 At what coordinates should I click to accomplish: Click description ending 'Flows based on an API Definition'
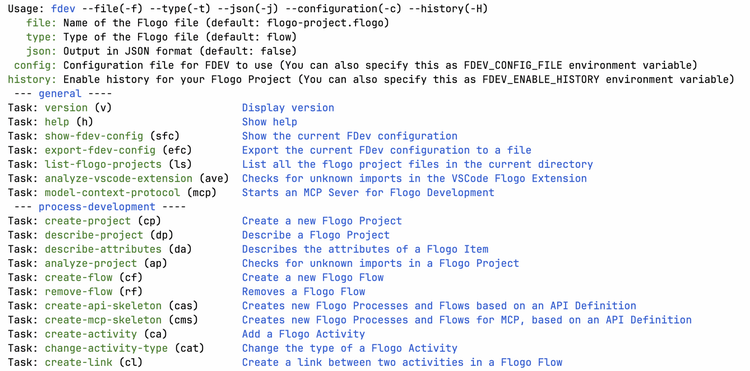click(439, 306)
